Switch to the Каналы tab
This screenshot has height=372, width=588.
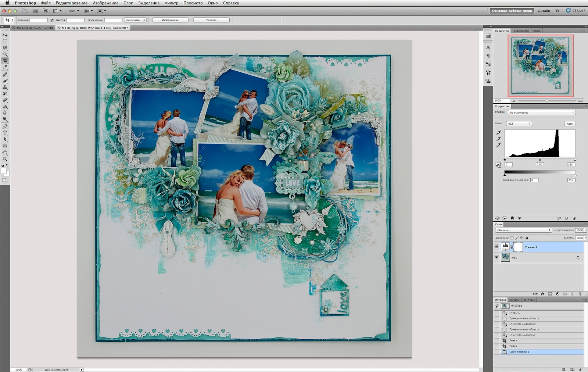coord(514,300)
